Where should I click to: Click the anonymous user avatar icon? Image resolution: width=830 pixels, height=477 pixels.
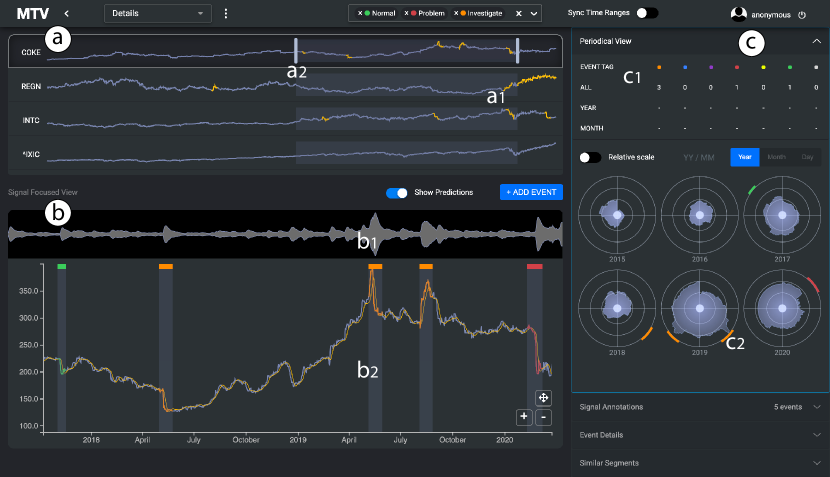[x=739, y=15]
